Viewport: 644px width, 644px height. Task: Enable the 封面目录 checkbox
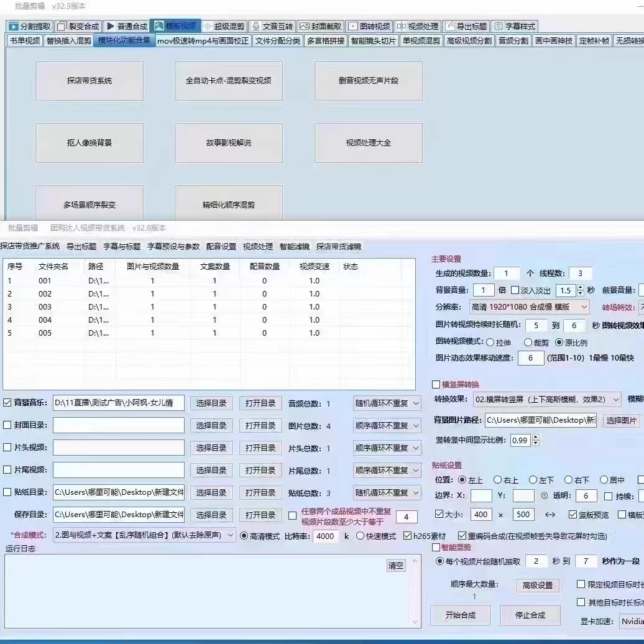point(7,425)
